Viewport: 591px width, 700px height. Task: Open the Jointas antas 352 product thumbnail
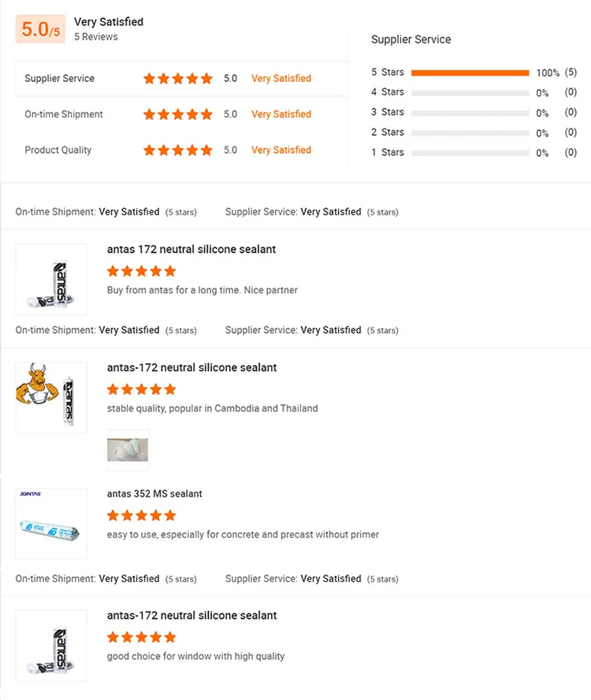[x=51, y=523]
